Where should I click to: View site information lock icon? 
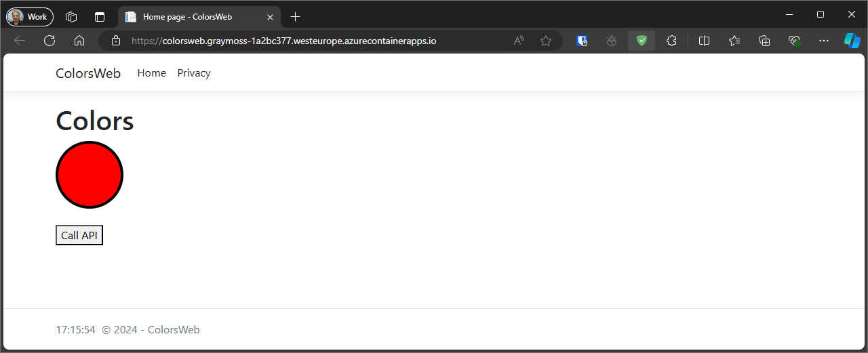116,41
